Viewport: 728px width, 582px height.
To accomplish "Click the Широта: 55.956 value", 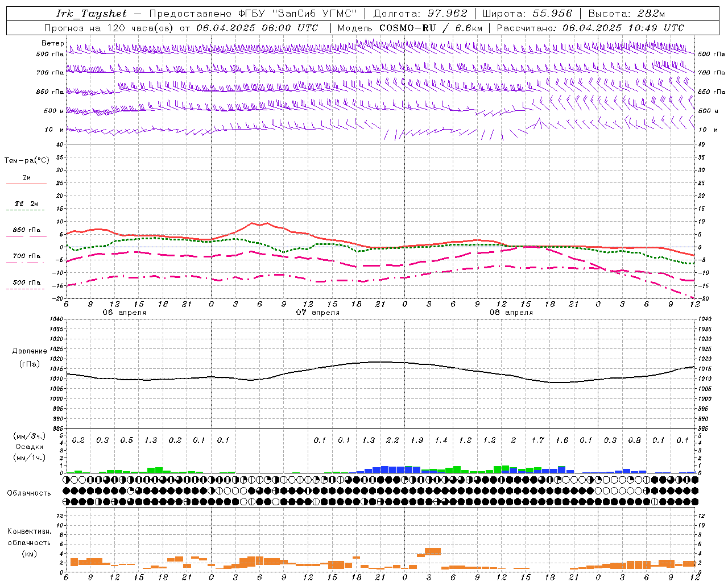I will coord(527,14).
